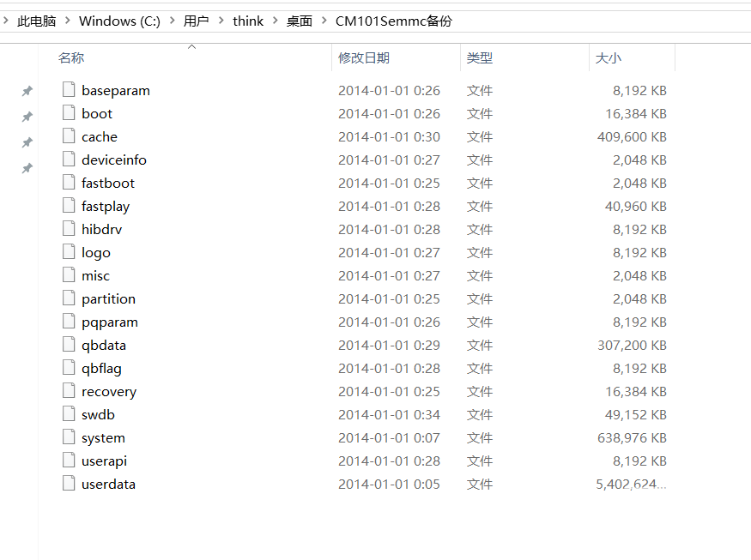The image size is (751, 560).
Task: Select the boot file name
Action: pyautogui.click(x=97, y=113)
